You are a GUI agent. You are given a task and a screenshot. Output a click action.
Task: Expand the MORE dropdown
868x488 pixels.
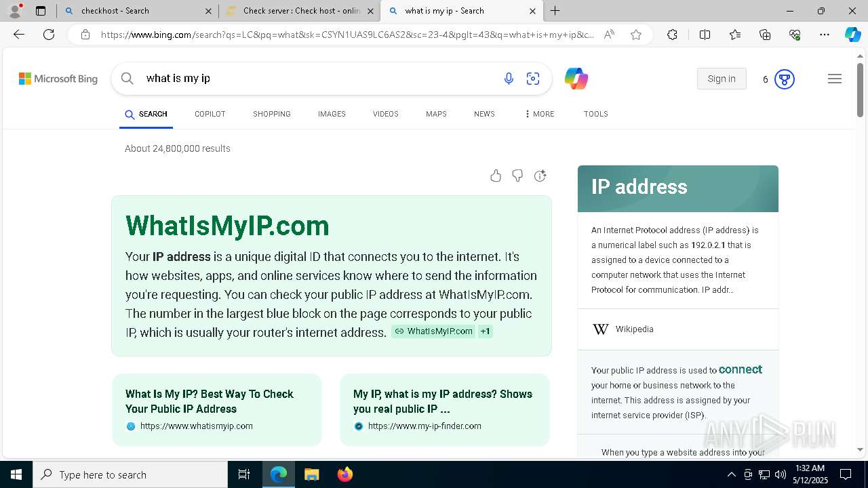pos(539,114)
